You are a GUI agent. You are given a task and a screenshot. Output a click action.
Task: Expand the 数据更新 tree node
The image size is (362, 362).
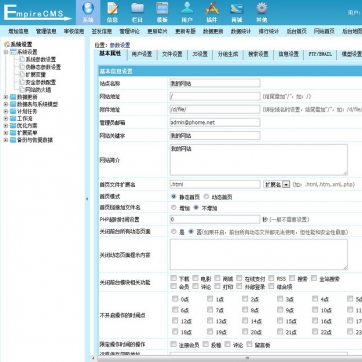coord(6,97)
